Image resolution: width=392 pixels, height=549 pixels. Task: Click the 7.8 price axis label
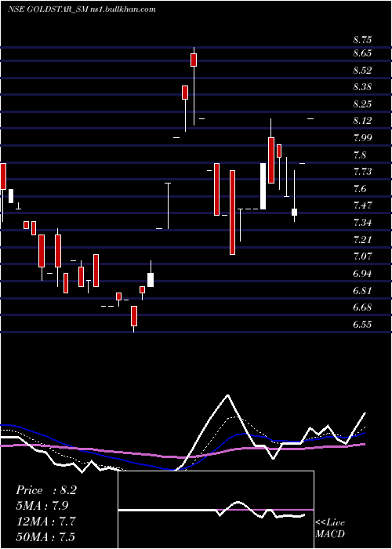coord(360,155)
